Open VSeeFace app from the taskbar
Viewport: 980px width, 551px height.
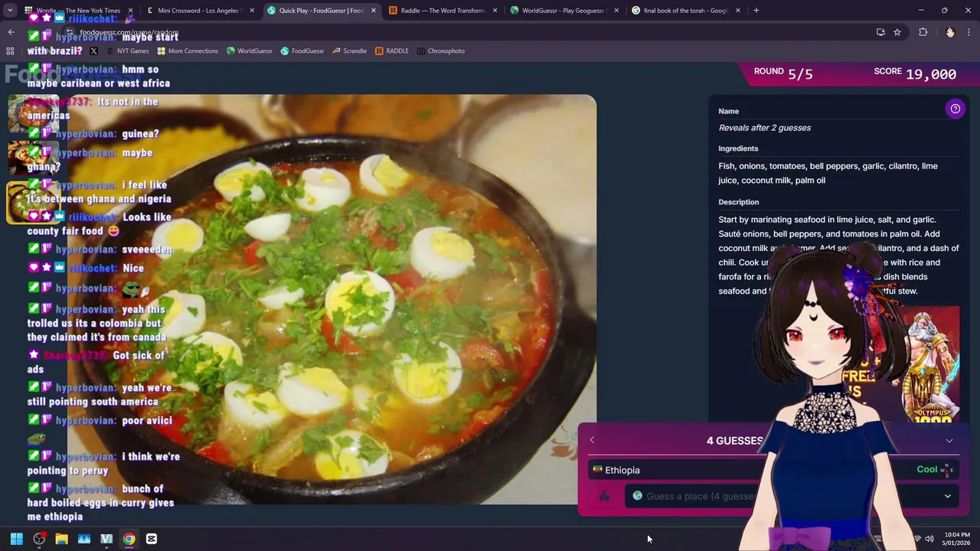pos(106,539)
